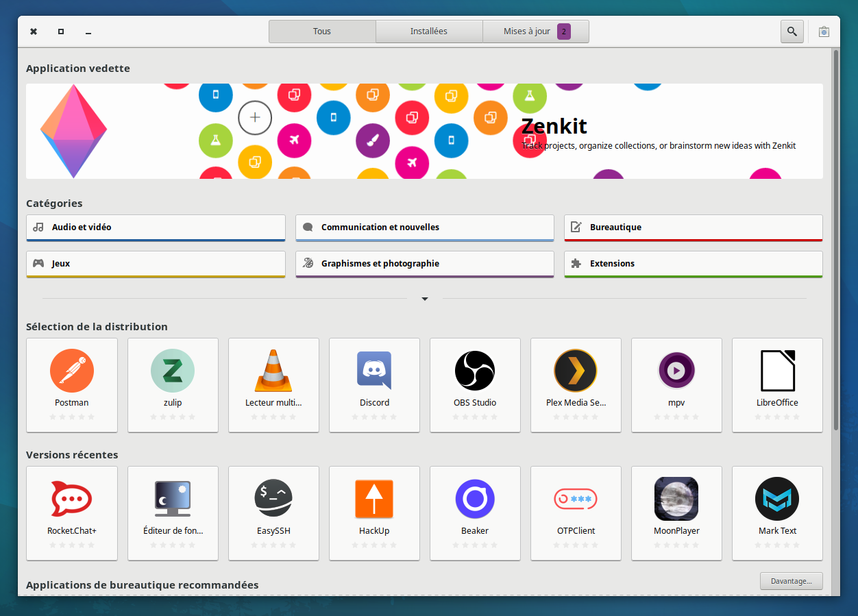The width and height of the screenshot is (858, 616).
Task: Open the Mark Text app icon
Action: click(777, 499)
